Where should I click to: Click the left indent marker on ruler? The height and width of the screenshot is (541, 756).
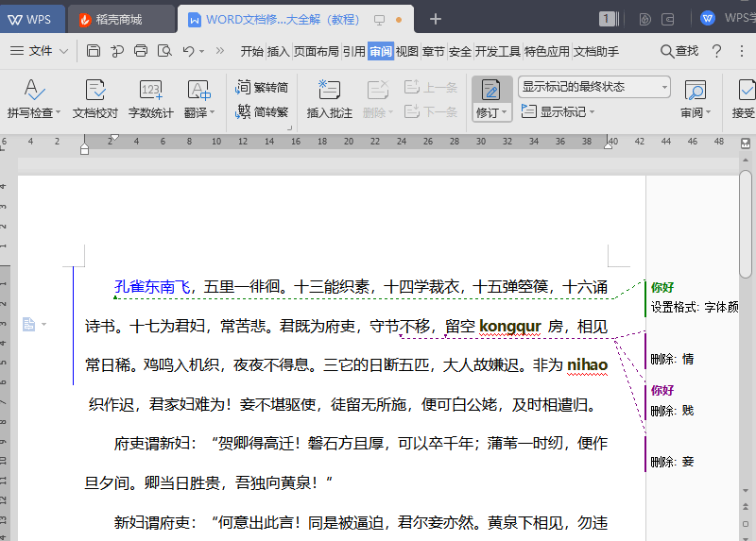(84, 149)
